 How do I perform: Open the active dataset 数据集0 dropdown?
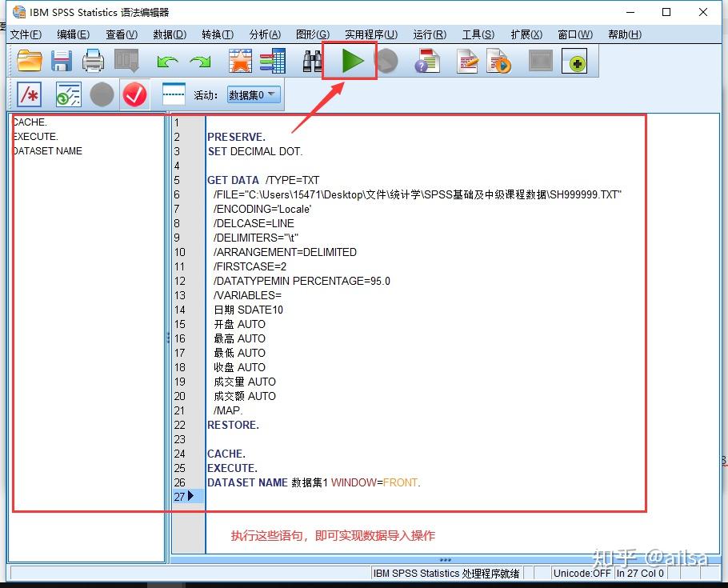(254, 94)
